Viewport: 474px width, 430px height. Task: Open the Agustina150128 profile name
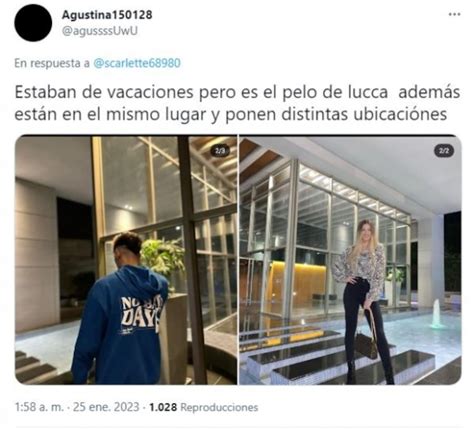click(107, 14)
